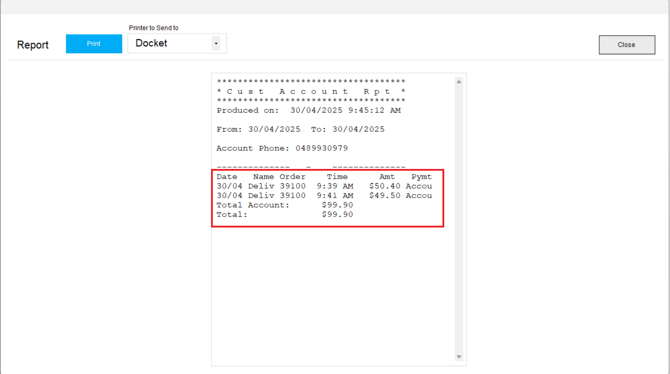Viewport: 670px width, 374px height.
Task: Click the Produced on timestamp line
Action: pyautogui.click(x=309, y=110)
